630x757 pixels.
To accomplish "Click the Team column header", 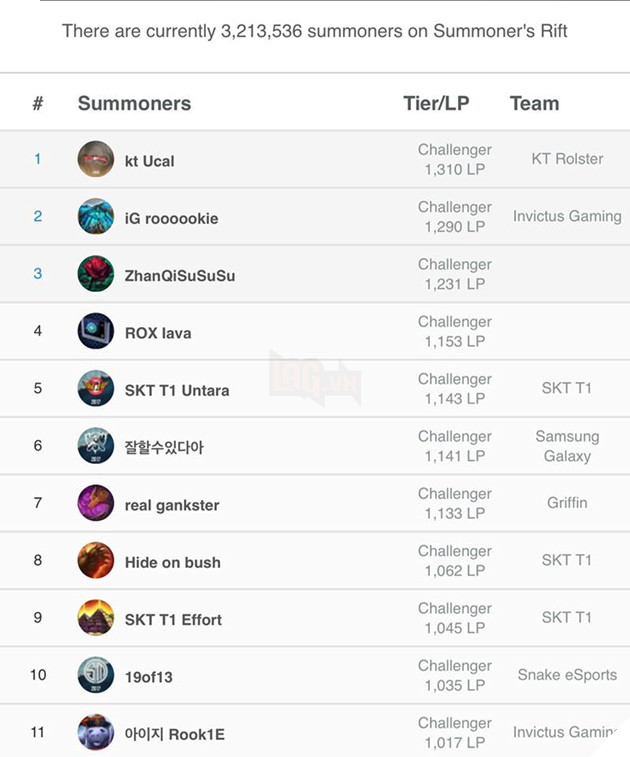I will click(534, 103).
